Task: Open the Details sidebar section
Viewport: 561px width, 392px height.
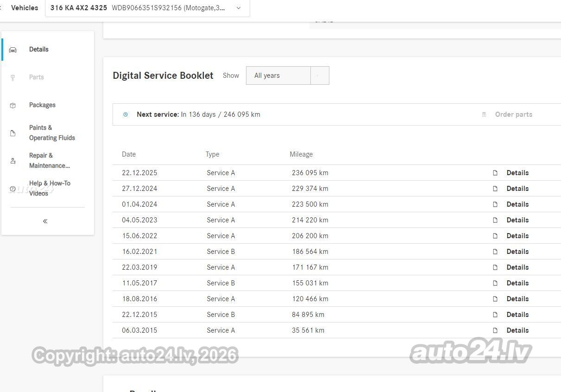Action: point(39,50)
